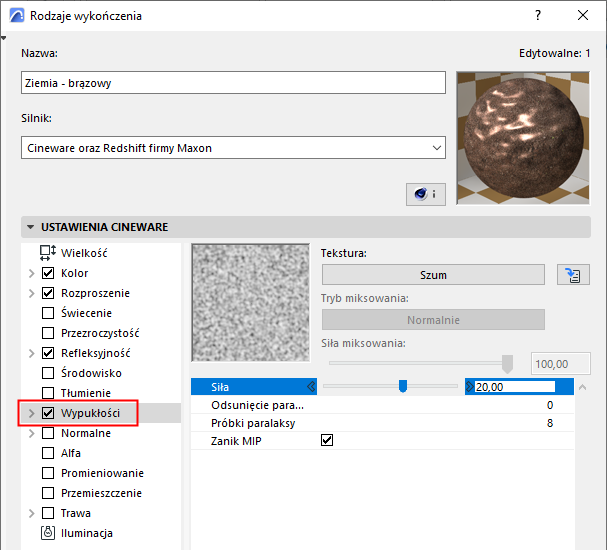Click the small arrow below title bar
Viewport: 607px width, 550px height.
pos(3,38)
